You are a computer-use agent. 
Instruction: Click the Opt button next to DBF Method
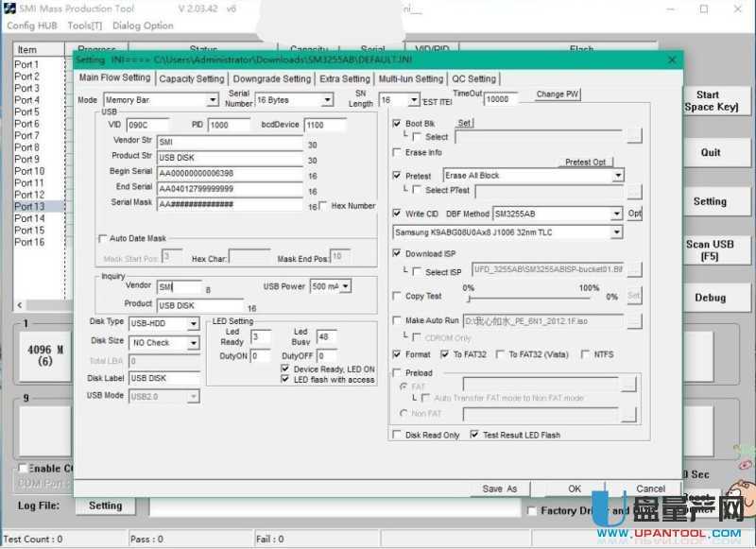(635, 214)
